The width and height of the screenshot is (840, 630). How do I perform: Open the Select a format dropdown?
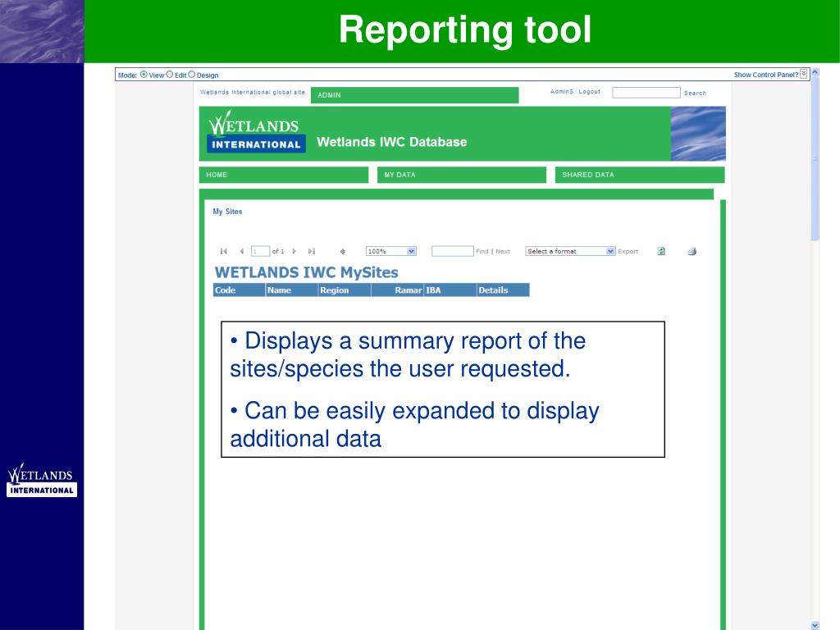point(570,251)
